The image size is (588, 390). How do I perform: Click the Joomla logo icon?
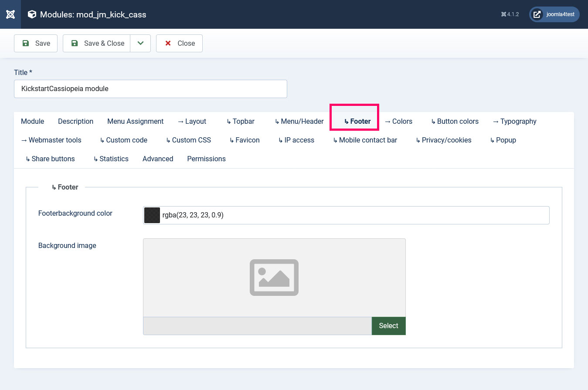point(10,14)
